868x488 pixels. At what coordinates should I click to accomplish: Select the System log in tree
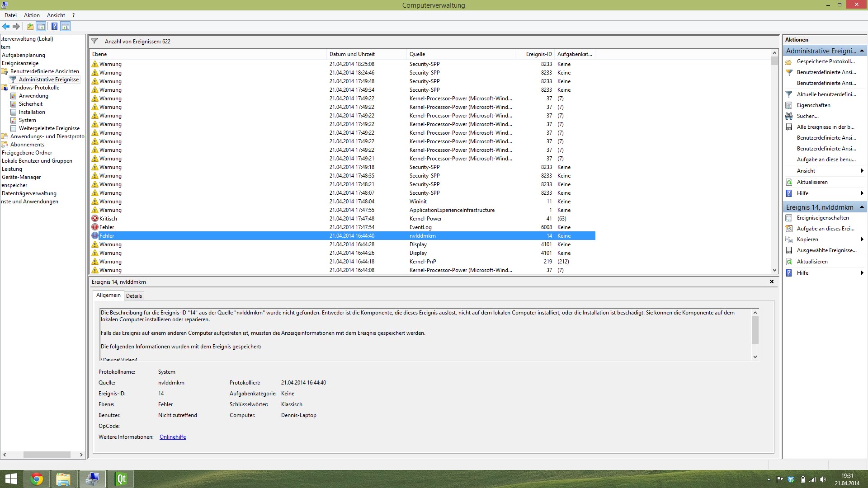click(x=27, y=120)
